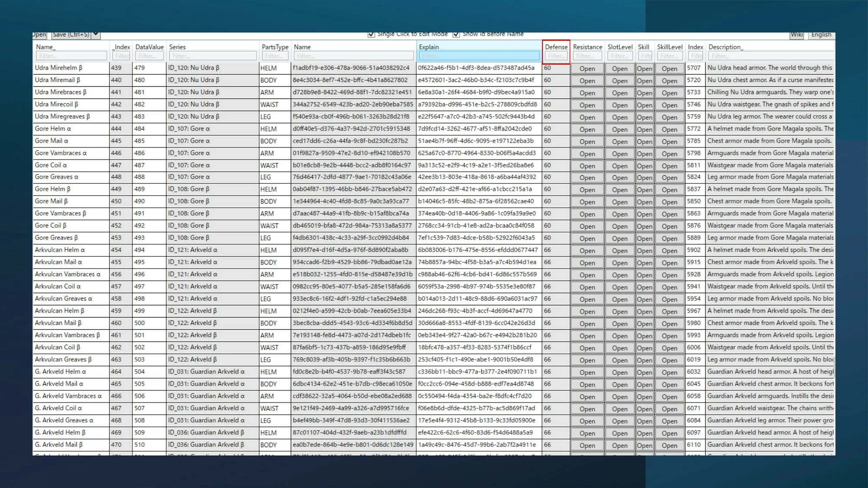Click the Save (Ctrl+S) button
The image size is (868, 488).
coord(71,35)
